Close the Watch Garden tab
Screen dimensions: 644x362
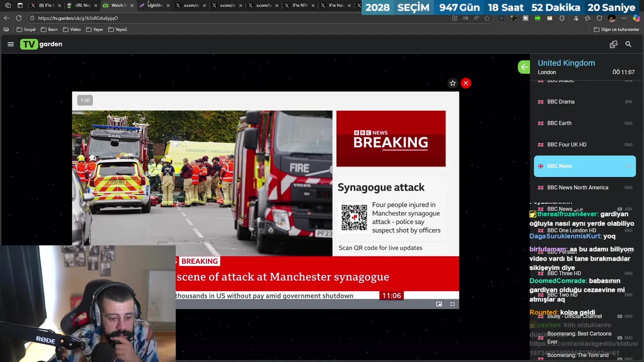(x=132, y=6)
